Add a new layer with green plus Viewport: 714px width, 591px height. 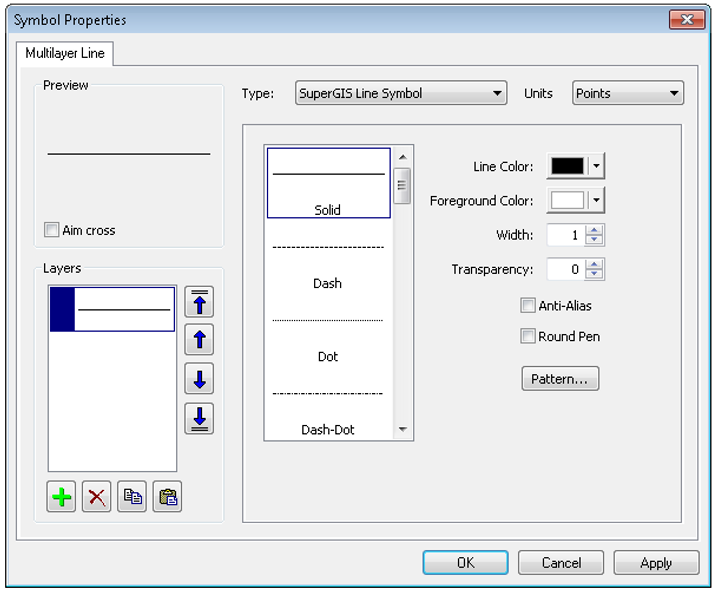pyautogui.click(x=62, y=498)
